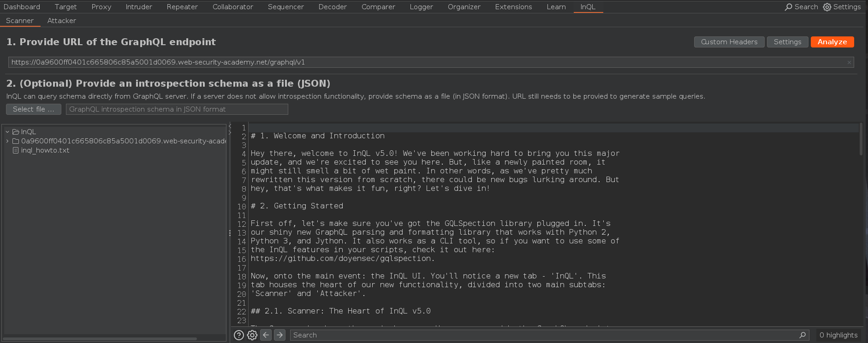Go to the Intruder tab
Image resolution: width=868 pixels, height=343 pixels.
[x=139, y=7]
